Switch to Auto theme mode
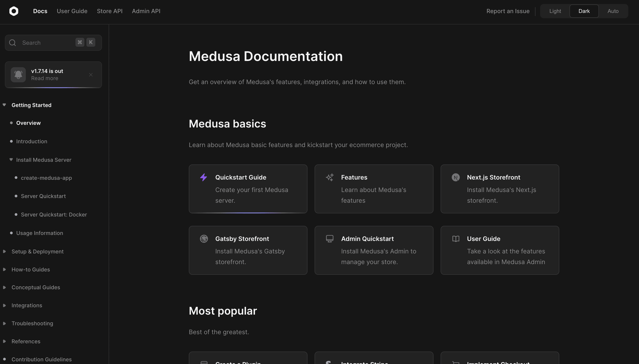This screenshot has height=364, width=639. (x=613, y=11)
